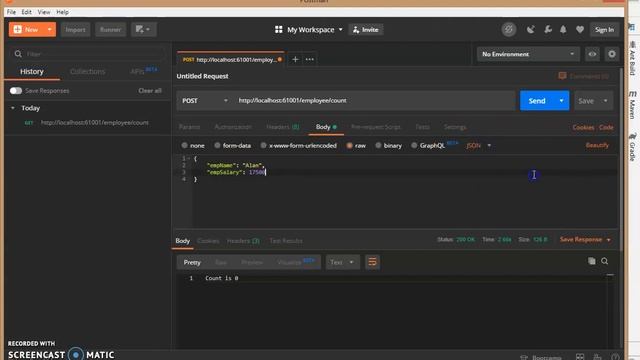Open the View menu
Screen dimensions: 640x360
44,12
